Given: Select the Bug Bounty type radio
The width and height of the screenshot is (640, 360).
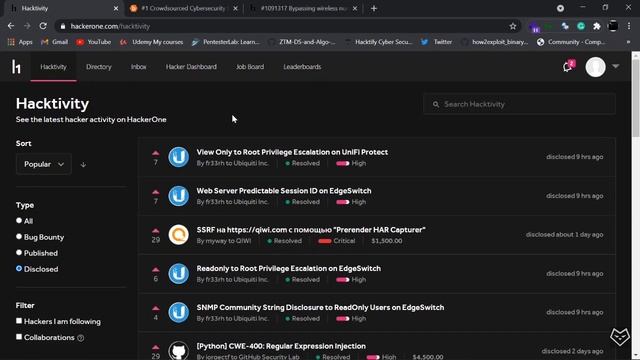Looking at the screenshot, I should [19, 236].
